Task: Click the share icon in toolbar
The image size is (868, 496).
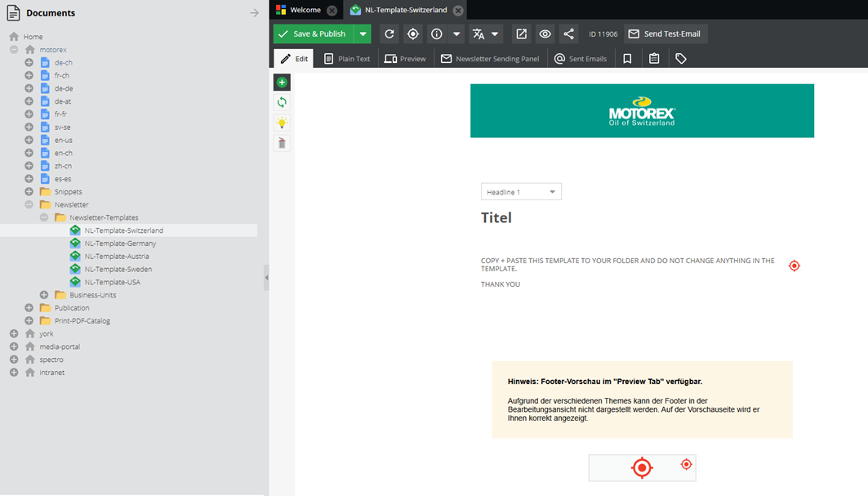Action: coord(569,34)
